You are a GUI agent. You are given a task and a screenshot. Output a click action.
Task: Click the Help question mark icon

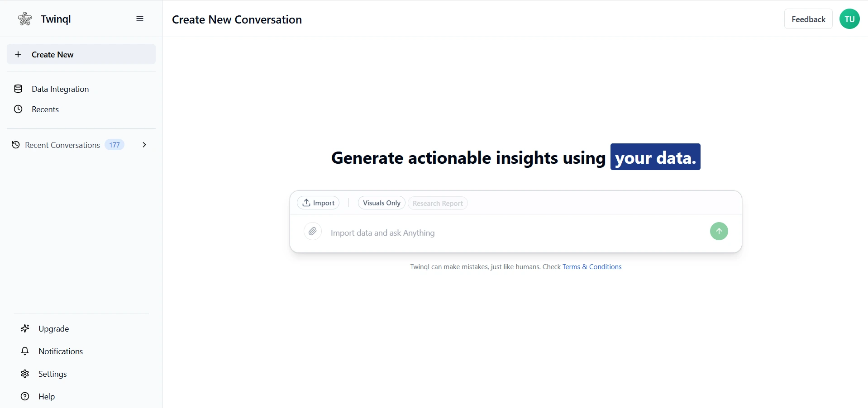pyautogui.click(x=25, y=396)
